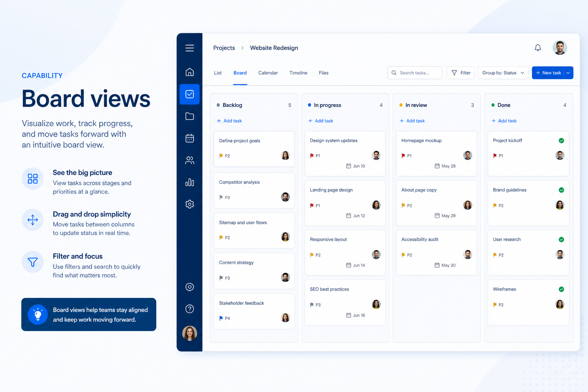Open the hamburger menu in the sidebar

coord(189,48)
